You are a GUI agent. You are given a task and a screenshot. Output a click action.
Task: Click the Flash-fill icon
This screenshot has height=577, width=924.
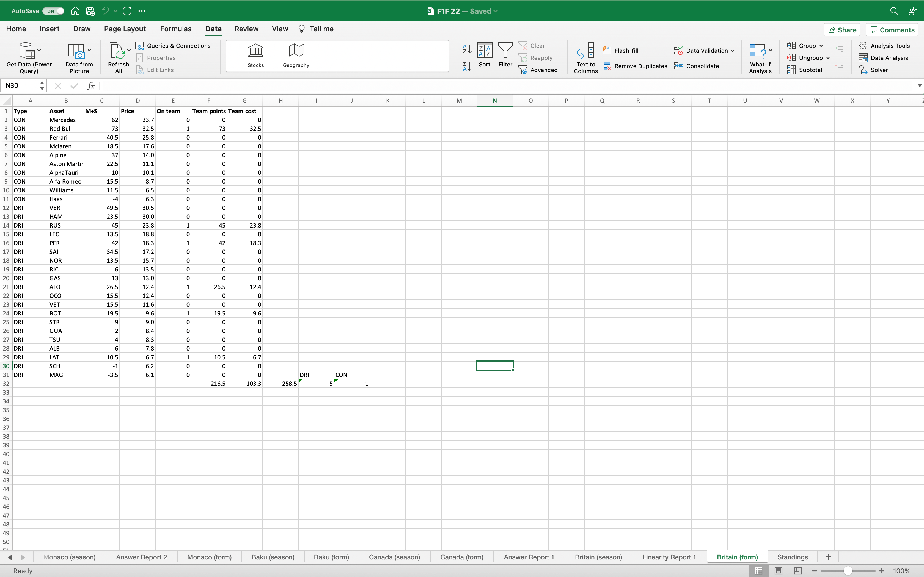(607, 50)
